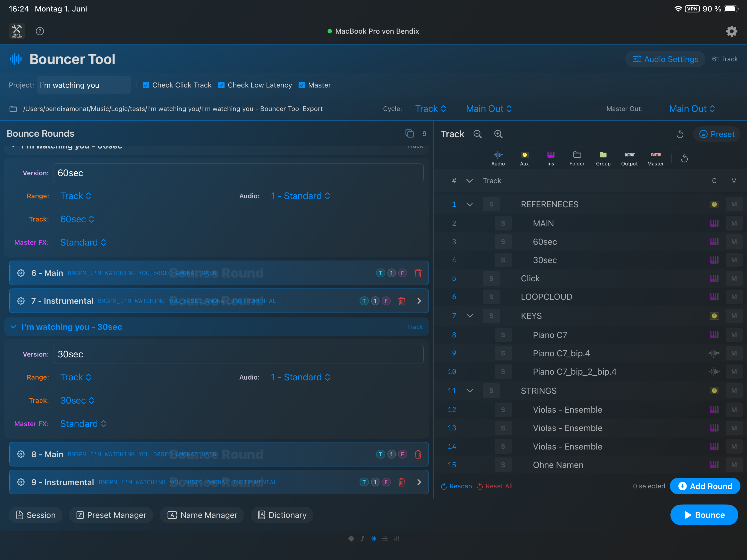
Task: Click the Project name field
Action: (83, 85)
